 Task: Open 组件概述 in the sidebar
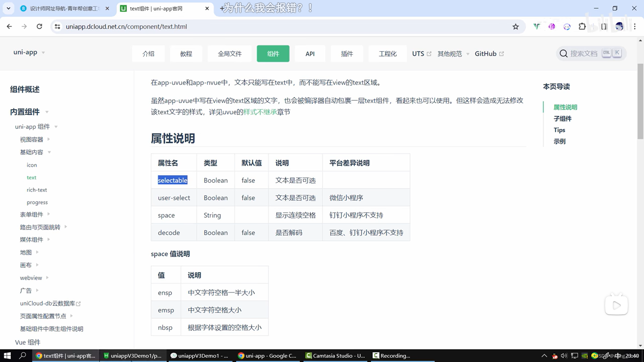(25, 89)
